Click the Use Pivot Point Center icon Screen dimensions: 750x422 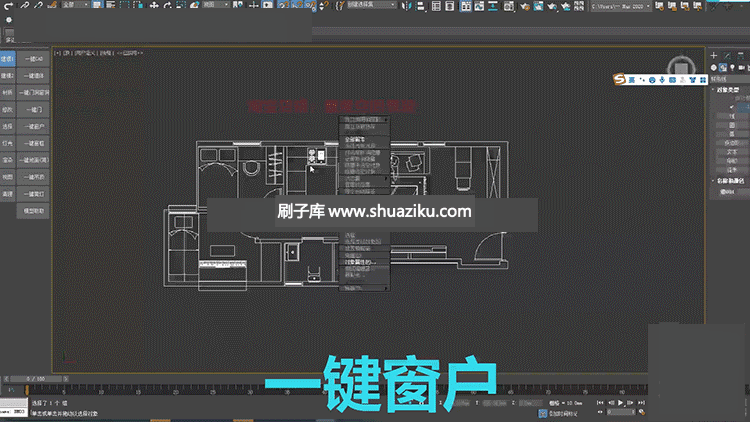pyautogui.click(x=238, y=5)
